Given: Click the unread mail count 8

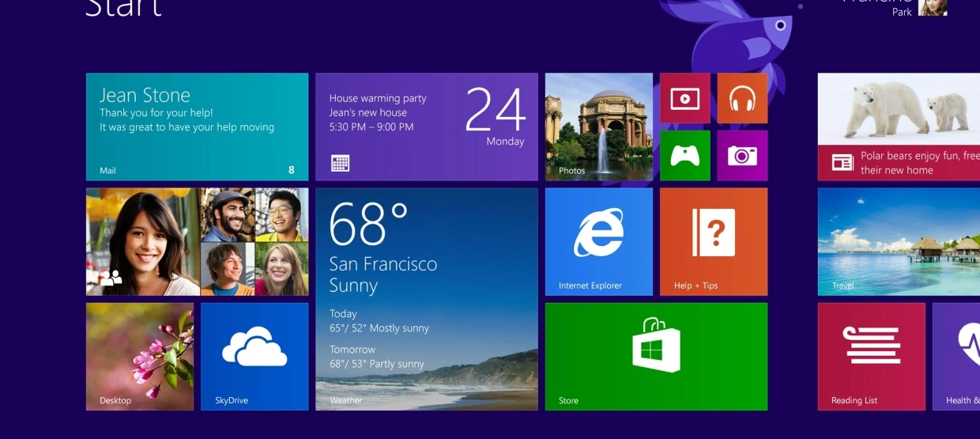Looking at the screenshot, I should tap(292, 170).
